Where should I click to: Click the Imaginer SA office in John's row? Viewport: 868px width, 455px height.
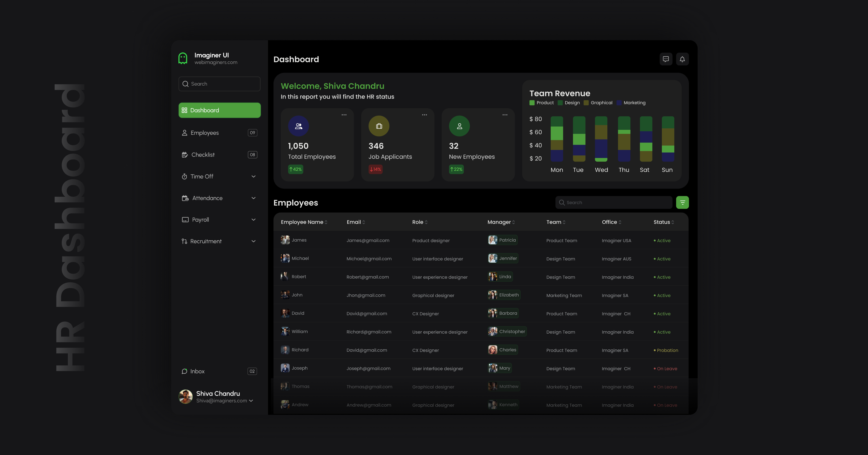615,296
